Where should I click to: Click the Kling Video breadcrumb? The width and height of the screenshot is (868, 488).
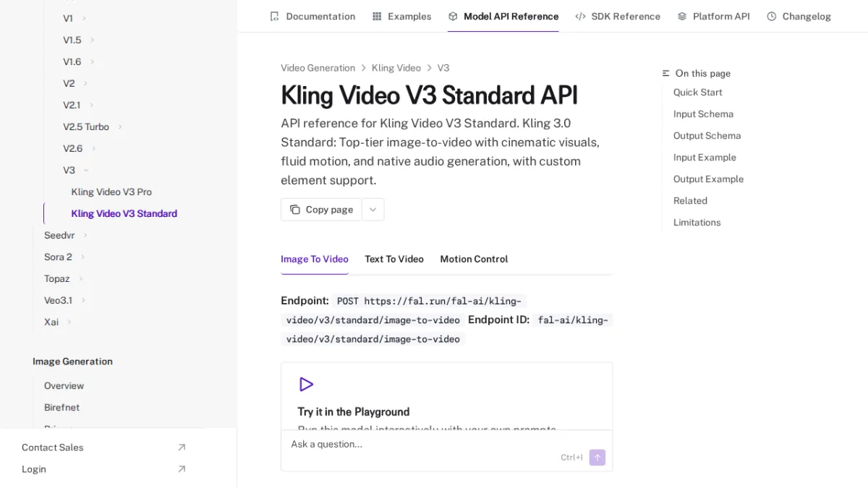click(x=396, y=68)
